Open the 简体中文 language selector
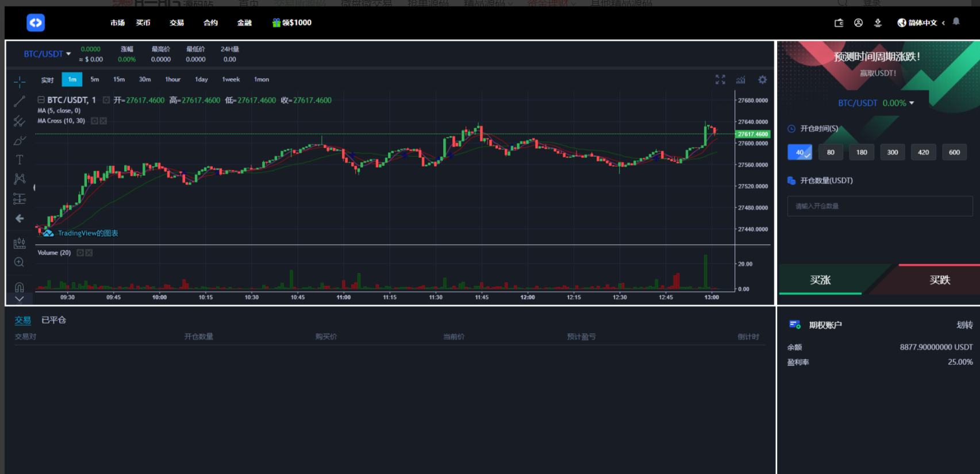The image size is (980, 474). pos(921,23)
